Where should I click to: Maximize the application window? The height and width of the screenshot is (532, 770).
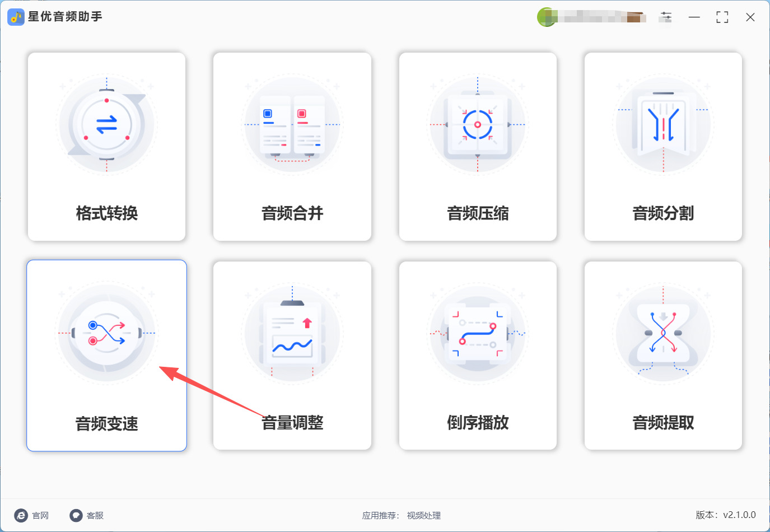(x=722, y=17)
